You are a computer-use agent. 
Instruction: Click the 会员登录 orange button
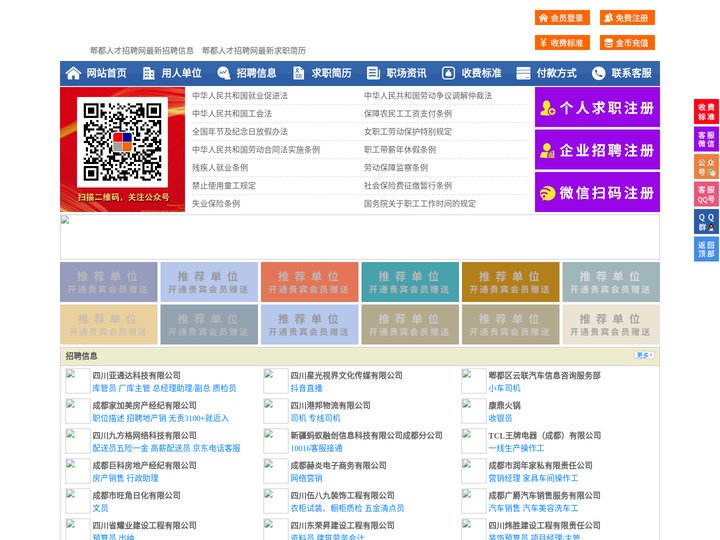(x=562, y=18)
